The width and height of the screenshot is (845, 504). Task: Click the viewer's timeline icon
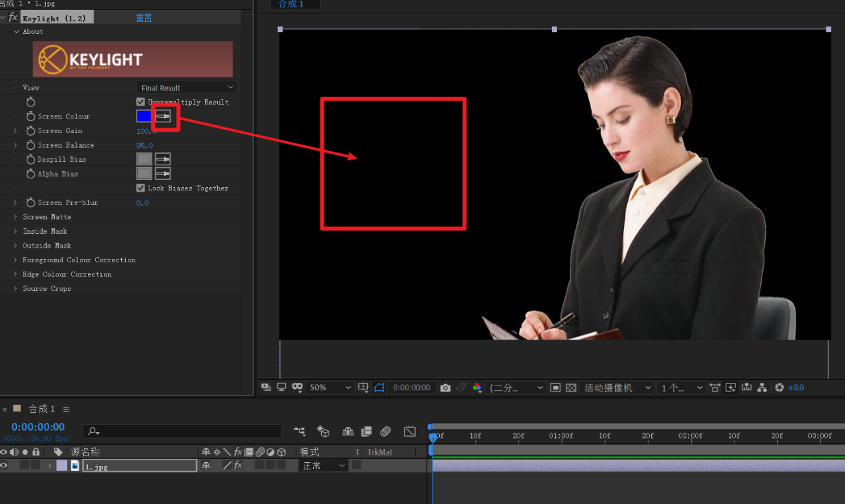click(x=746, y=387)
